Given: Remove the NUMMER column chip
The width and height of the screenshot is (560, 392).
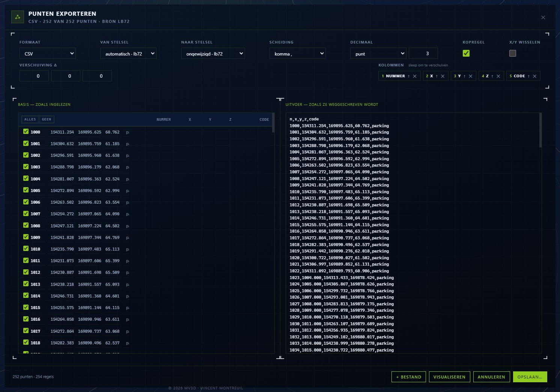Looking at the screenshot, I should pyautogui.click(x=415, y=76).
